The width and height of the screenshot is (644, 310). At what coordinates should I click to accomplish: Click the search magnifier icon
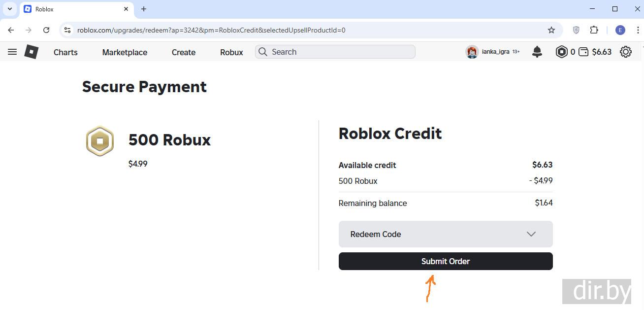pyautogui.click(x=263, y=52)
